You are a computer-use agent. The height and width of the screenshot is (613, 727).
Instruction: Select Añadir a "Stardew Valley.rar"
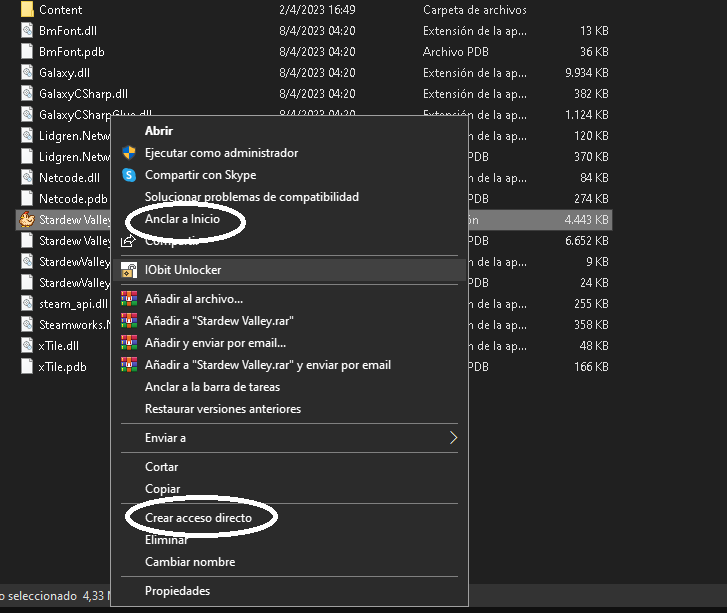tap(219, 321)
